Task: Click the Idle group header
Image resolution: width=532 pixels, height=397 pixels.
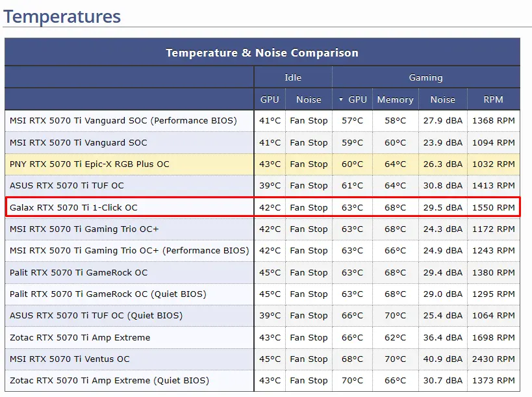Action: (293, 77)
